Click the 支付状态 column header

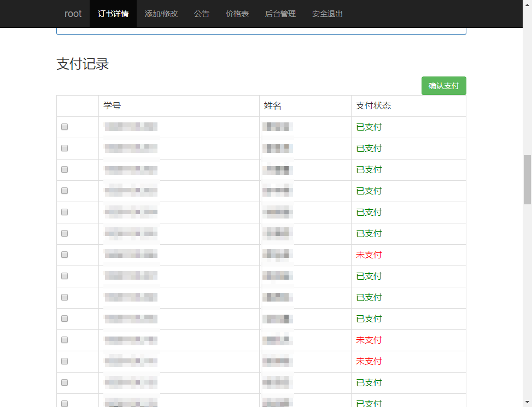[373, 106]
